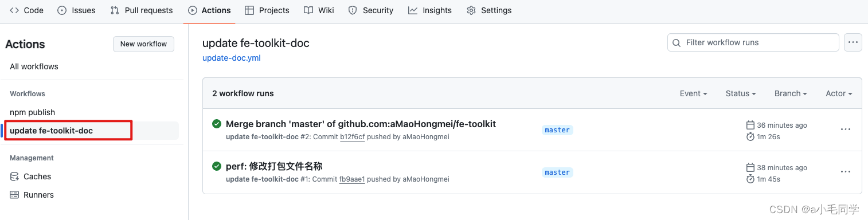Select the npm publish workflow

pos(33,112)
